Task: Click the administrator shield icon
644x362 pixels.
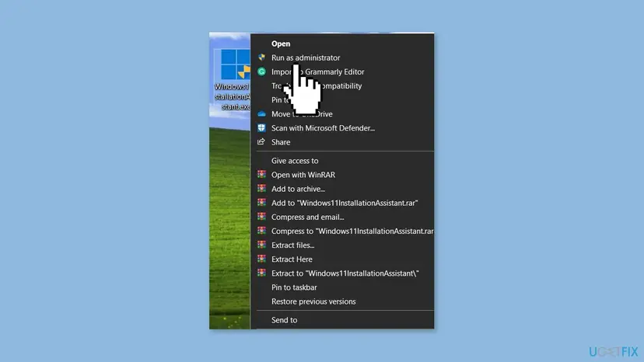Action: [261, 57]
